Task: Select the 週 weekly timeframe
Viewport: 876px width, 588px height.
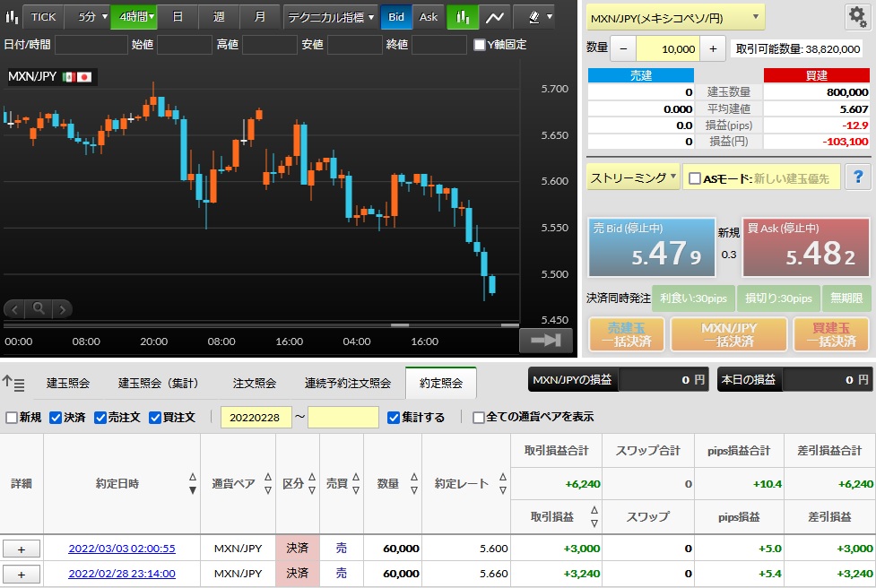Action: pos(219,17)
